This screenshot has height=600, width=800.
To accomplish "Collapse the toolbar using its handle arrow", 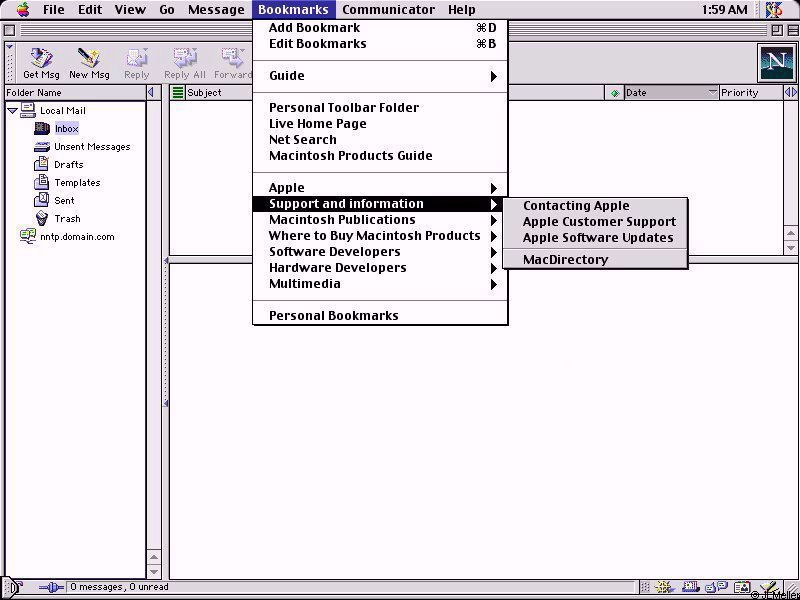I will 9,47.
